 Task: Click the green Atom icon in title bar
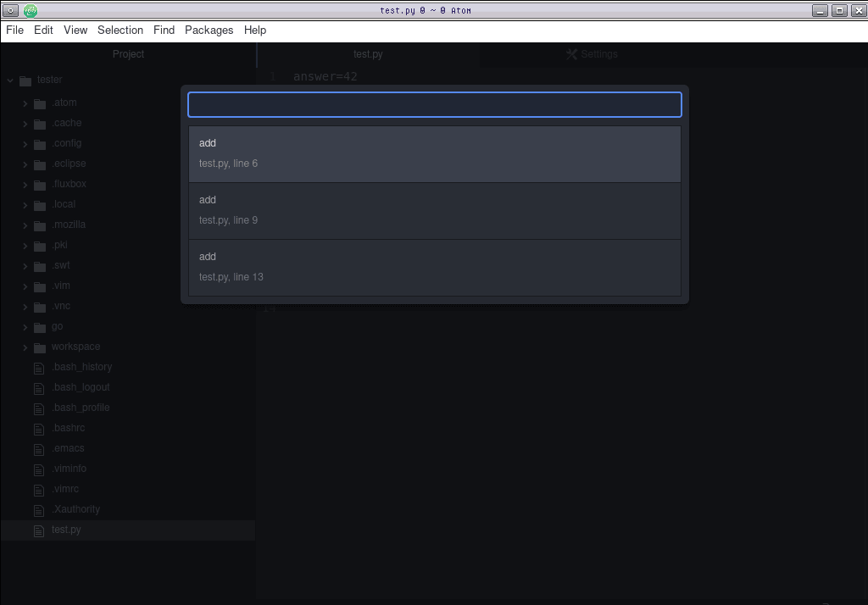click(x=31, y=10)
